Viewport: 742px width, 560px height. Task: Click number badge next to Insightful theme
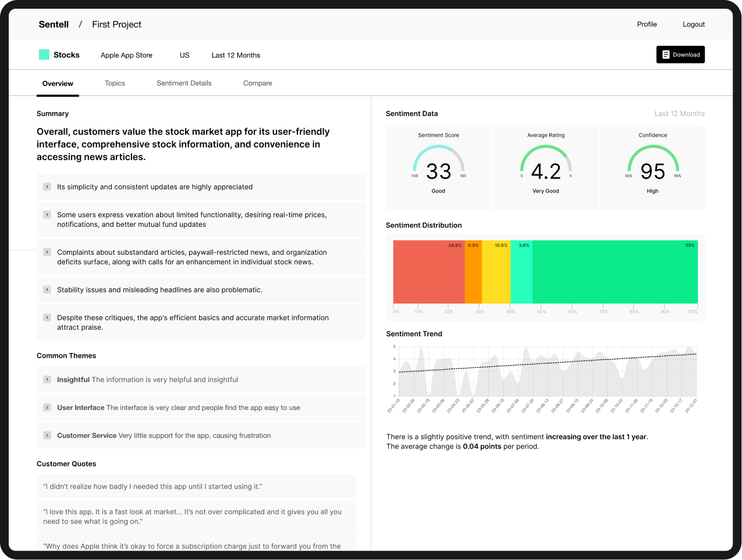coord(47,380)
